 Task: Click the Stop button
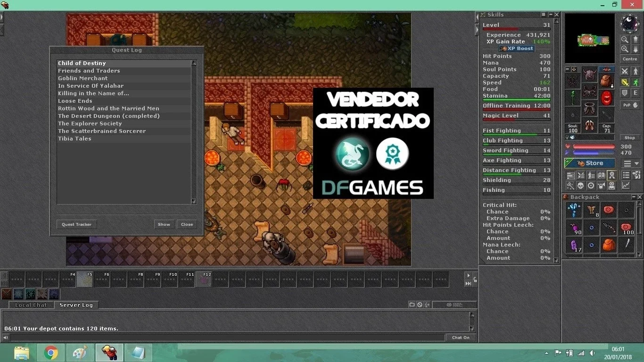coord(630,138)
